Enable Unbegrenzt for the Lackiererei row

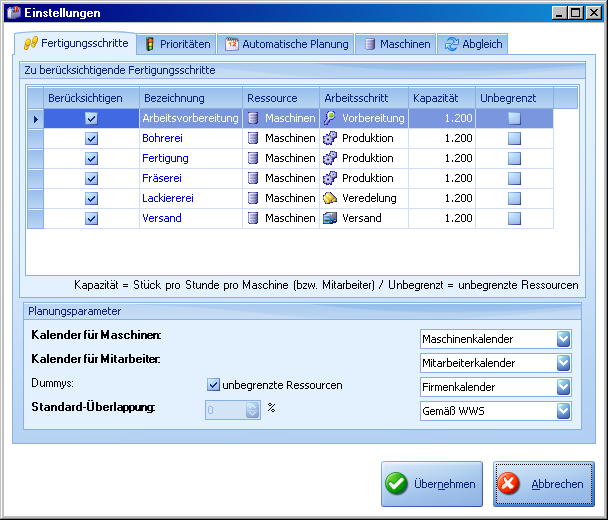[514, 198]
